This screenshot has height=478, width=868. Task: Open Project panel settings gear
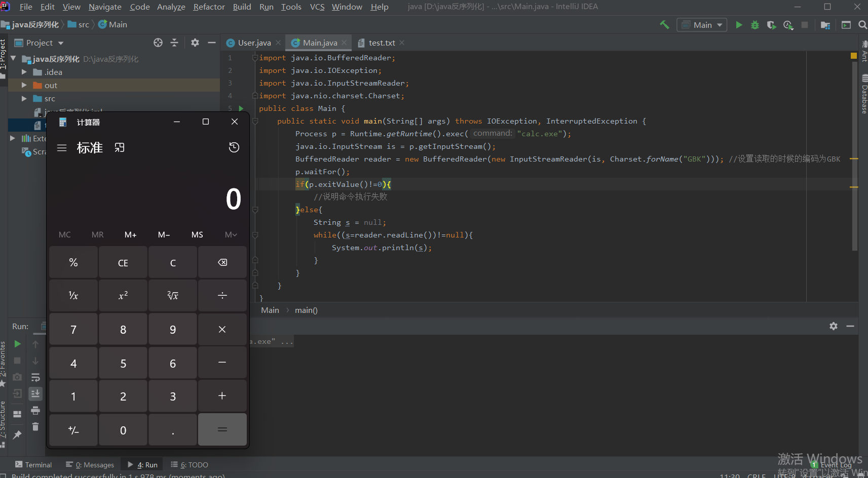point(195,43)
